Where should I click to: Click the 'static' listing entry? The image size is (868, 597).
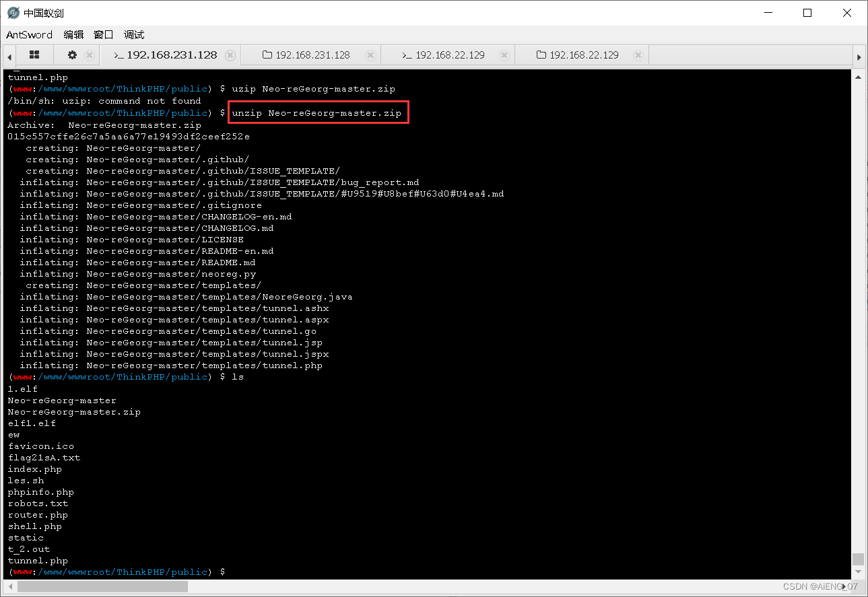26,538
